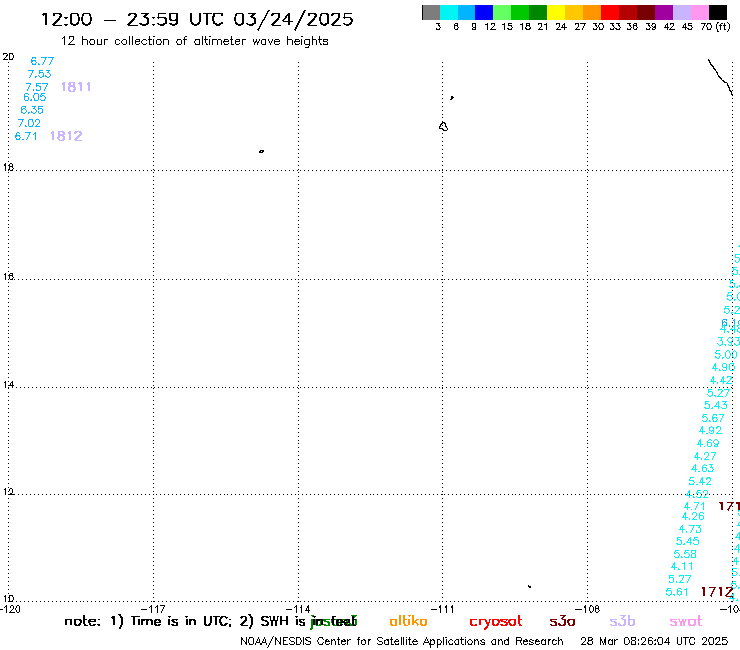This screenshot has width=740, height=650.
Task: Click the wave height value 5.58
Action: point(685,554)
